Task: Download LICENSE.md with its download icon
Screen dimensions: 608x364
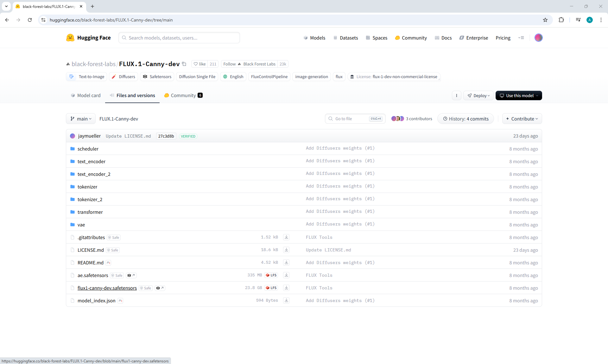Action: [x=286, y=250]
